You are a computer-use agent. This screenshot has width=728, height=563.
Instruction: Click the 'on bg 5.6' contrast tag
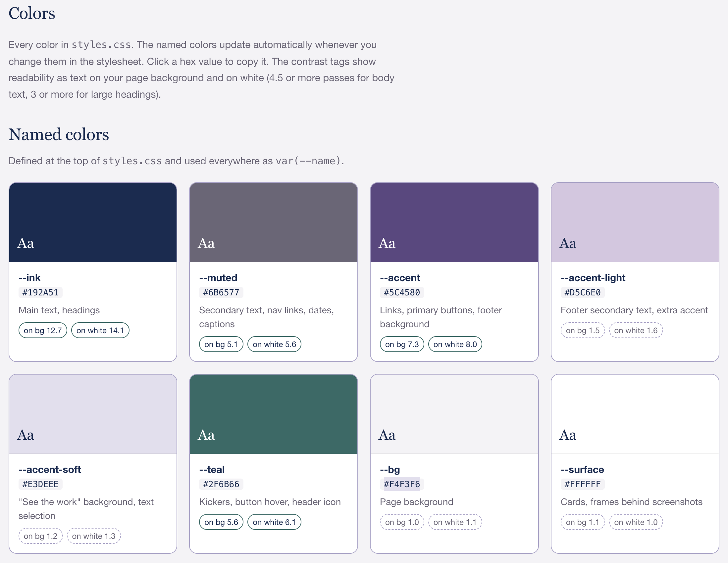[x=221, y=522]
